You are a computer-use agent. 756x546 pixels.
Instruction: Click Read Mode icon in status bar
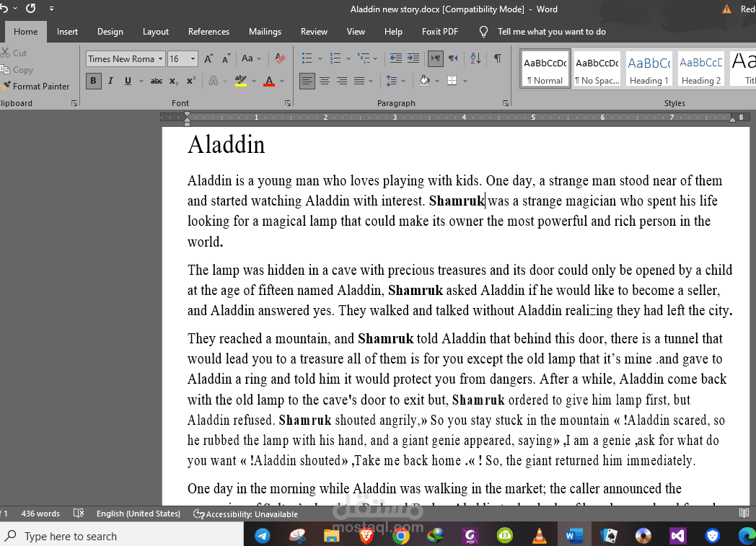(744, 514)
